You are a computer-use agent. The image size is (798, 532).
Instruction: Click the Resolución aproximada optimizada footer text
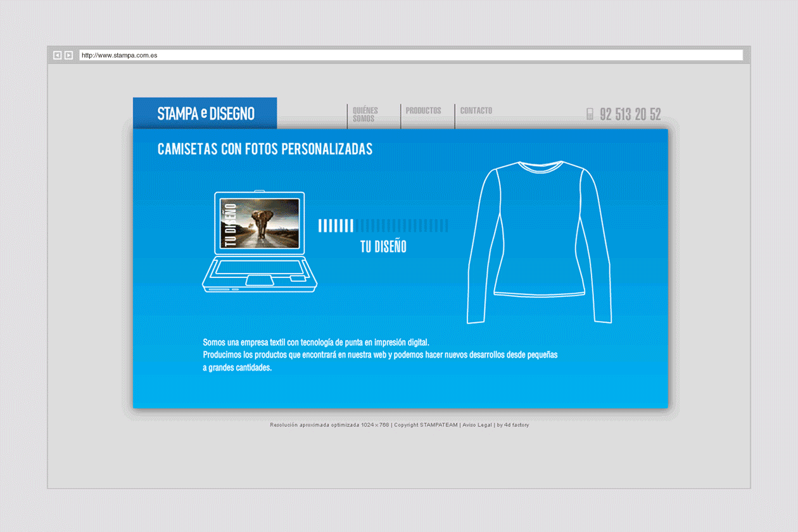tap(329, 425)
